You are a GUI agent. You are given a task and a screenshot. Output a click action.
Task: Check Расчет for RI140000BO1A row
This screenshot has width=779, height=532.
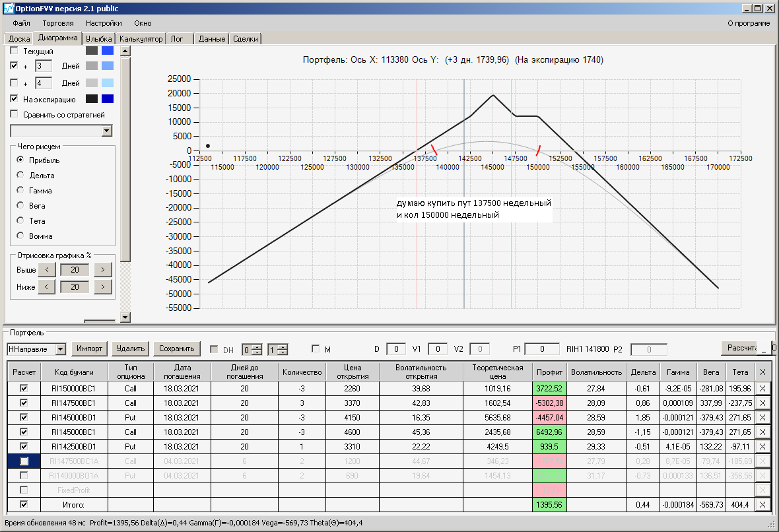tap(23, 475)
